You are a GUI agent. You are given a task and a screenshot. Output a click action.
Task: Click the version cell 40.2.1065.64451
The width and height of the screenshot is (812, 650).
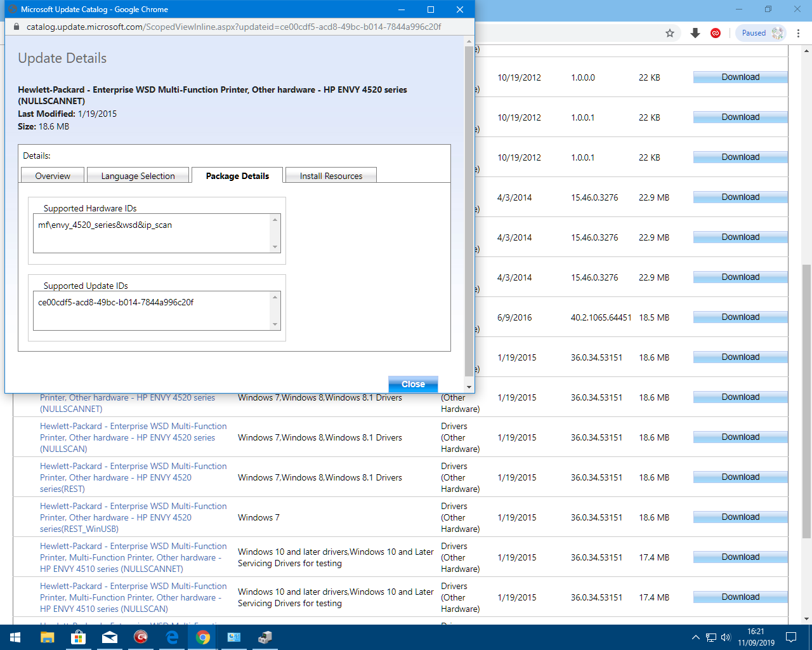(601, 317)
